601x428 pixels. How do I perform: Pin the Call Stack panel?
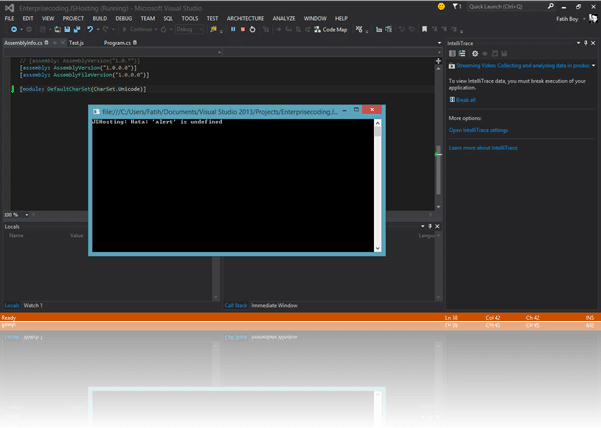(x=430, y=226)
